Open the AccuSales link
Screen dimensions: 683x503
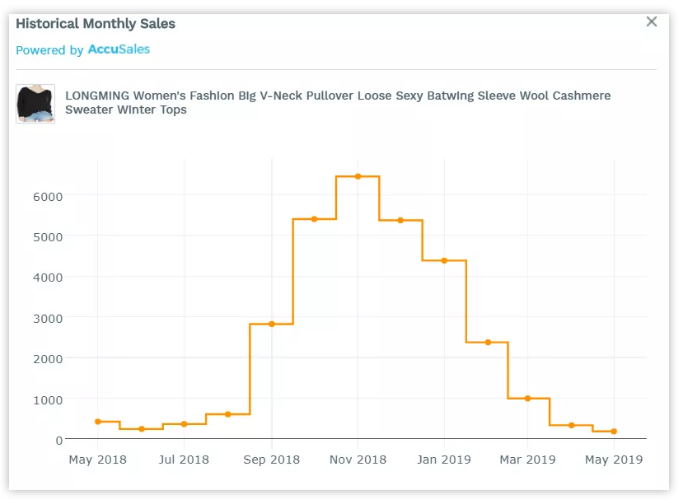tap(119, 49)
